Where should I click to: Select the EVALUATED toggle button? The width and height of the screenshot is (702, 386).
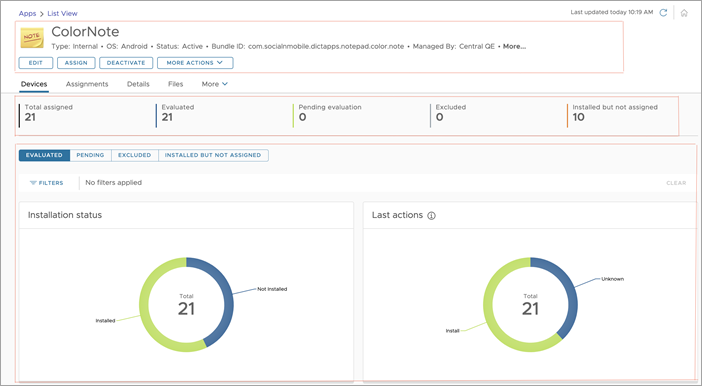click(44, 155)
